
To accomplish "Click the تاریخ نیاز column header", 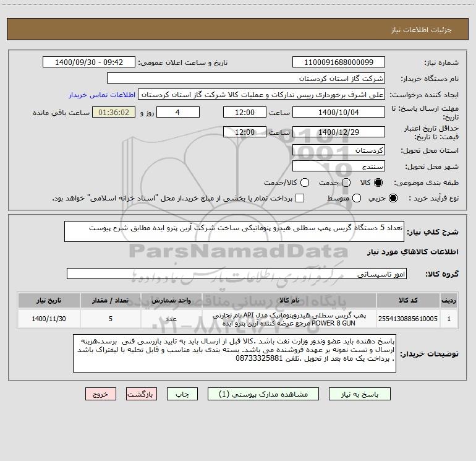I will 49,301.
